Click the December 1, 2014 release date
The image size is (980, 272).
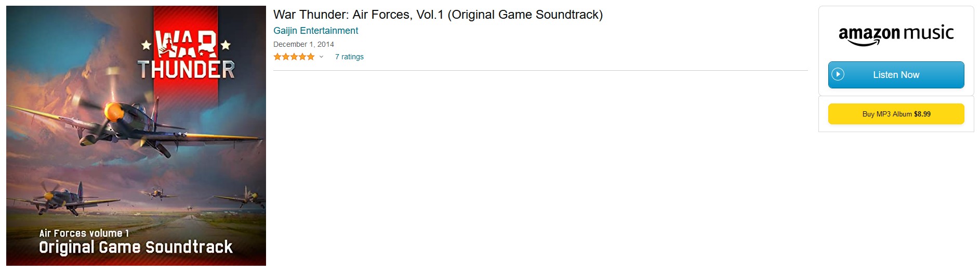[x=303, y=44]
